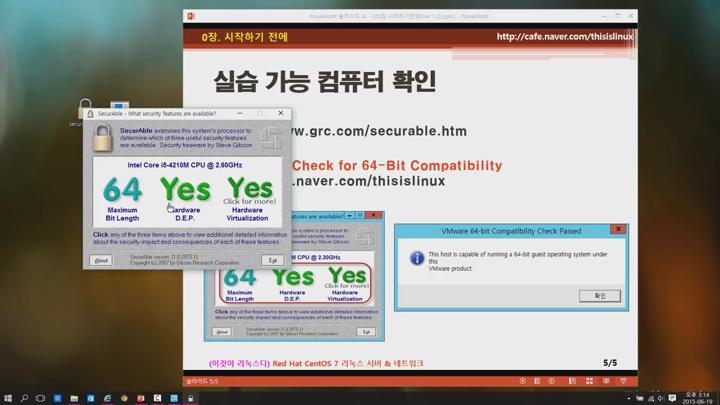
Task: Click the slide title '실습 가능 컴퓨터 확인'
Action: coord(325,82)
